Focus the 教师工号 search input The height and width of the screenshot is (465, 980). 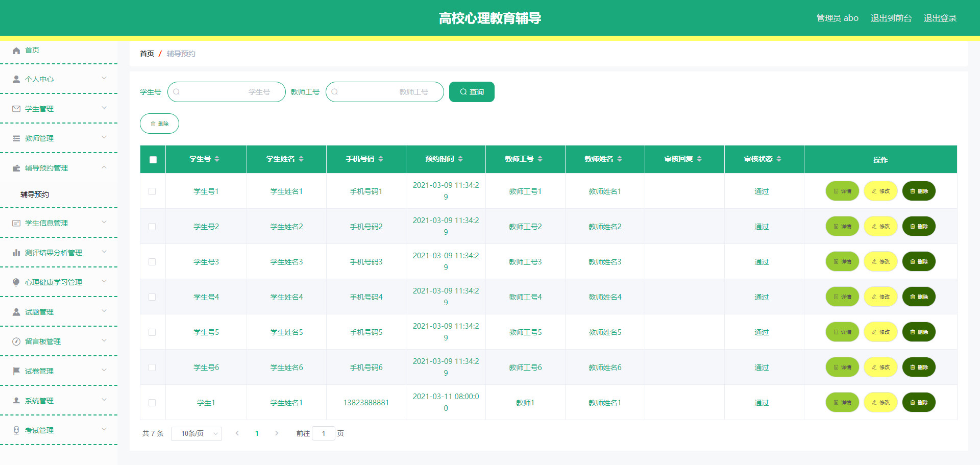click(x=385, y=92)
